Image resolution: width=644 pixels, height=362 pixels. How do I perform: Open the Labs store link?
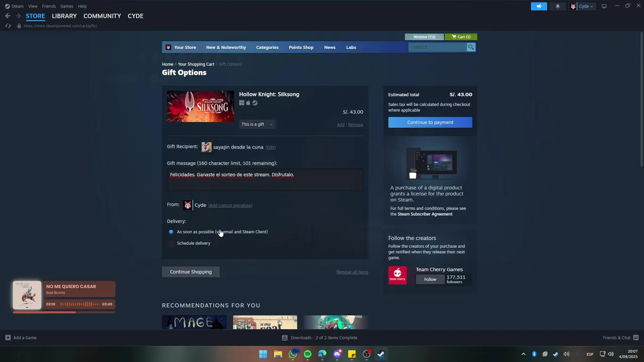(x=351, y=47)
